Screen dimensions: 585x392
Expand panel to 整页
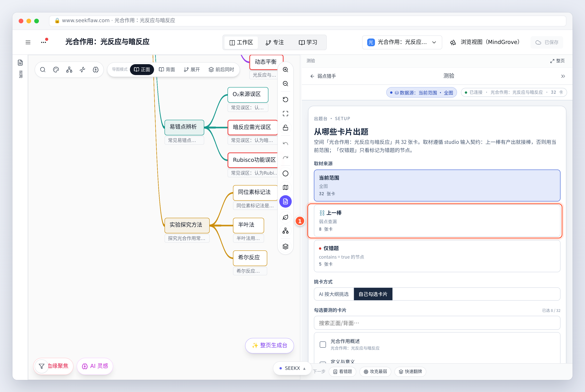(x=557, y=61)
